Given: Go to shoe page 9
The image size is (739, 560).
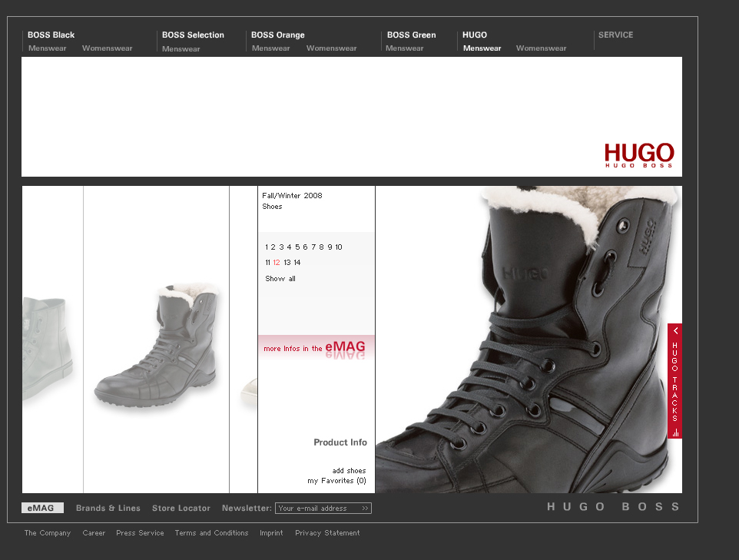Looking at the screenshot, I should 330,247.
